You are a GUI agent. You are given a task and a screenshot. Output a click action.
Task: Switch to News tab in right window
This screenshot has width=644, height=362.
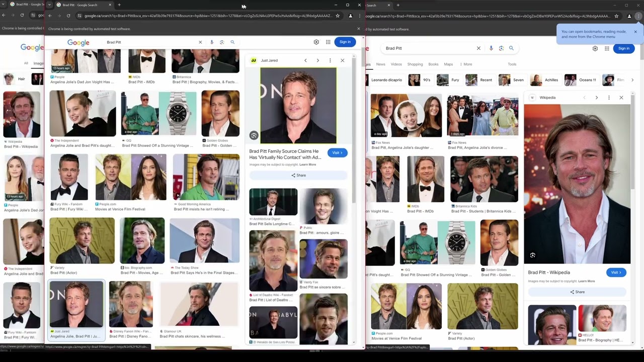381,64
